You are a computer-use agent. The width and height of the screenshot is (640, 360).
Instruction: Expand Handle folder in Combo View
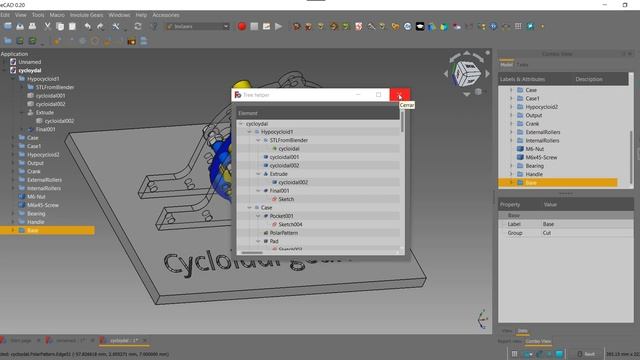[x=511, y=174]
